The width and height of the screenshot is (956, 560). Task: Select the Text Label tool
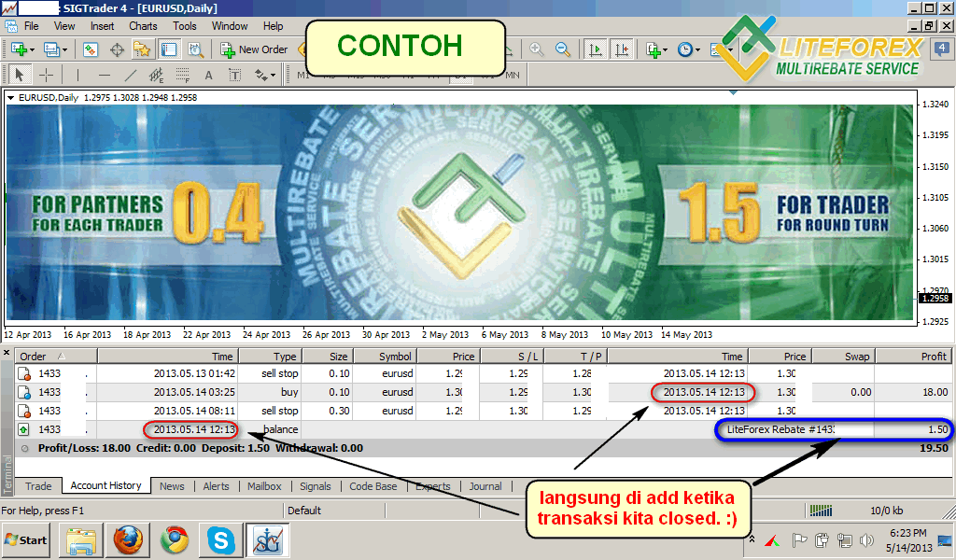[234, 75]
